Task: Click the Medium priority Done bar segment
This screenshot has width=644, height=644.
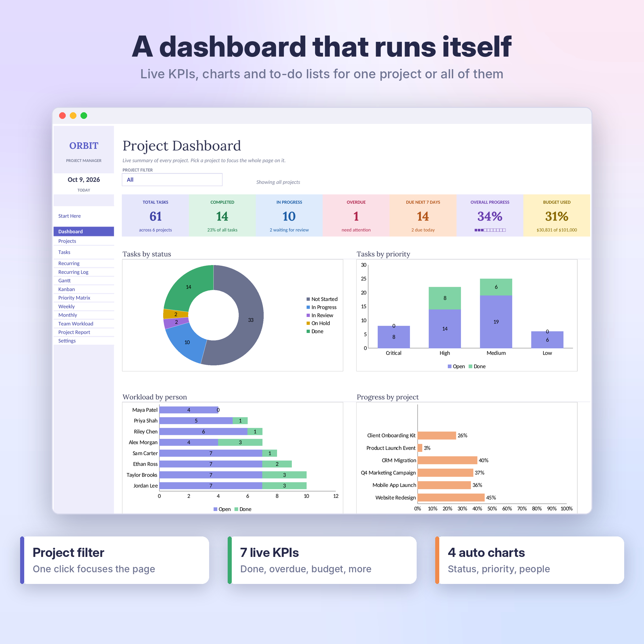Action: (x=496, y=287)
